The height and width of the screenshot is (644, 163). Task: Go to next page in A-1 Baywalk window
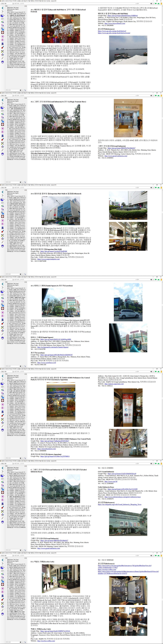(x=2, y=40)
